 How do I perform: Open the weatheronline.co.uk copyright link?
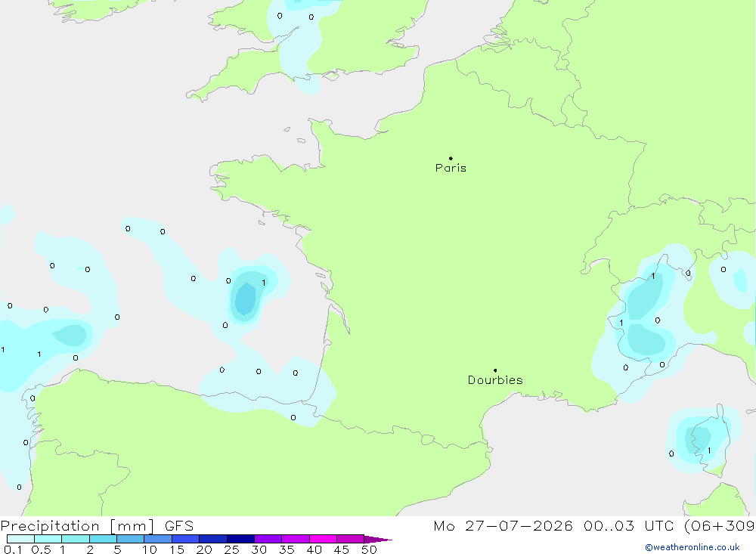[x=692, y=547]
